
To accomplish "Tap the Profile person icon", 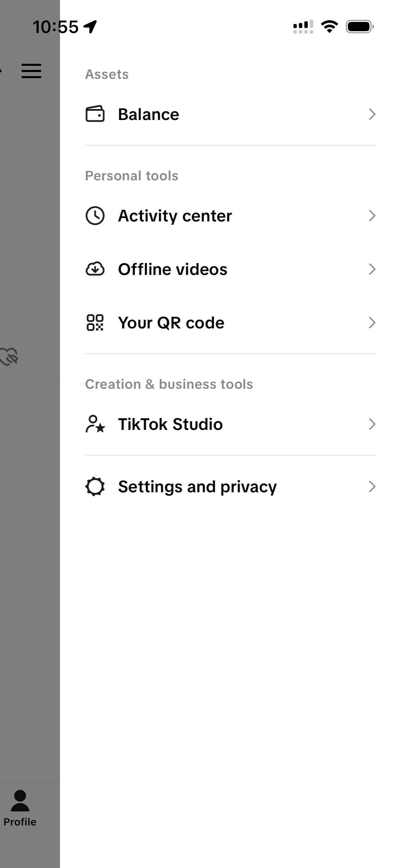I will pyautogui.click(x=20, y=801).
